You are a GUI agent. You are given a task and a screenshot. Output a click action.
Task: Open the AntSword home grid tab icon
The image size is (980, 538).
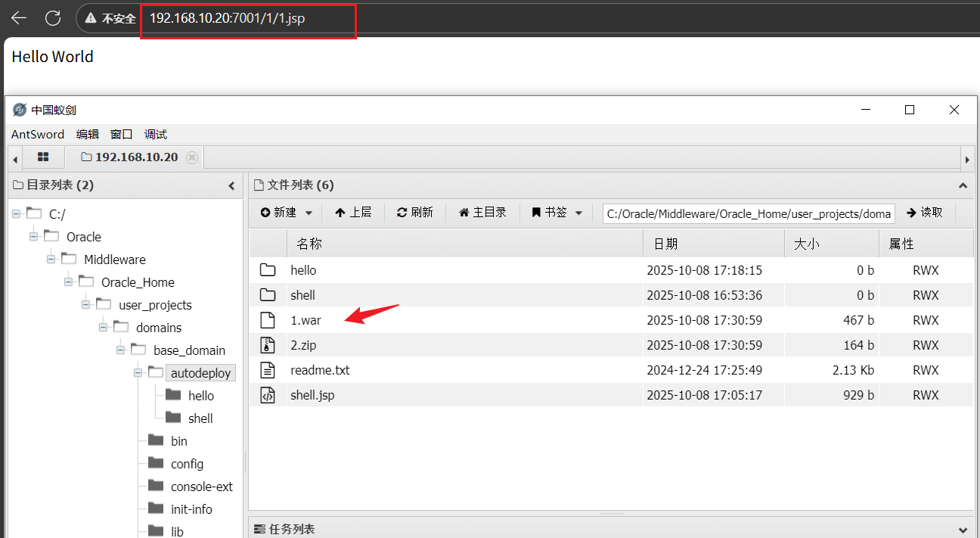[43, 157]
